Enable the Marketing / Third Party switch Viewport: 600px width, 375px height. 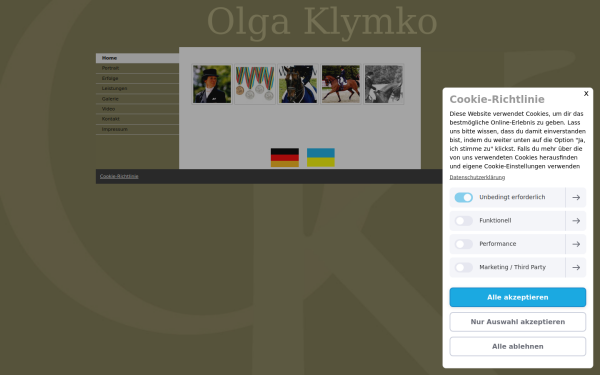tap(463, 267)
